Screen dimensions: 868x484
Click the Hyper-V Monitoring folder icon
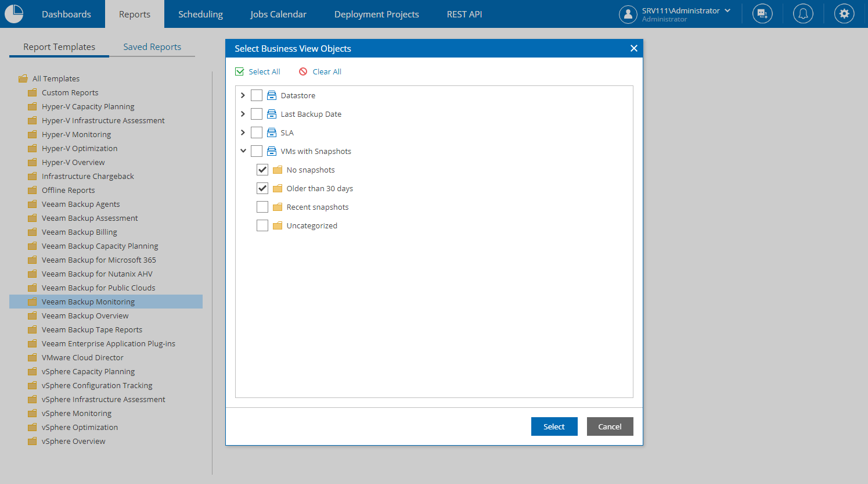33,134
